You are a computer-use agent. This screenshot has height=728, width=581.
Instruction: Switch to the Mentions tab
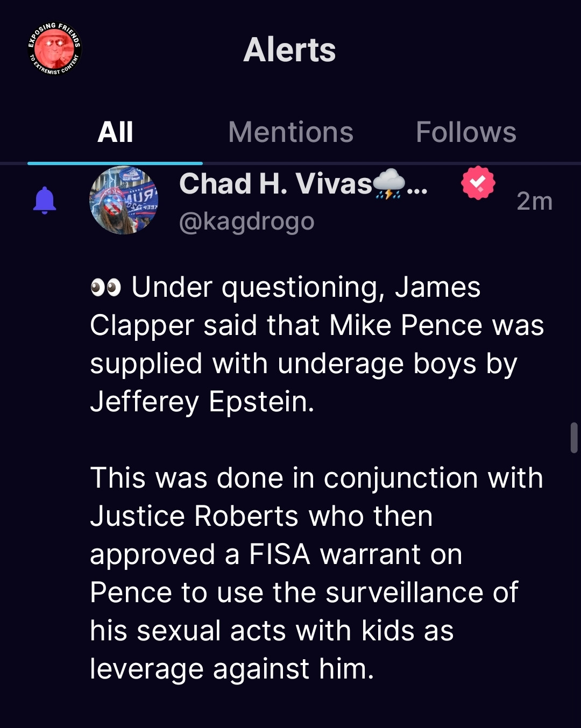(x=290, y=132)
